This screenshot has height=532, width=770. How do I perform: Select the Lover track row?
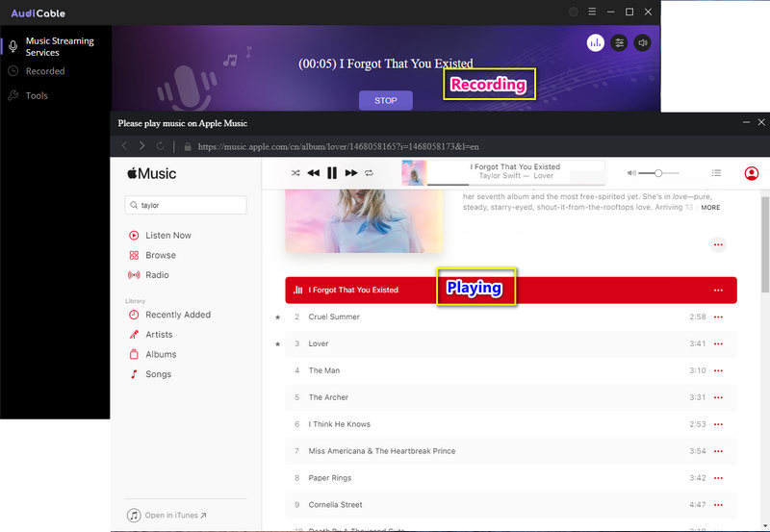click(511, 343)
